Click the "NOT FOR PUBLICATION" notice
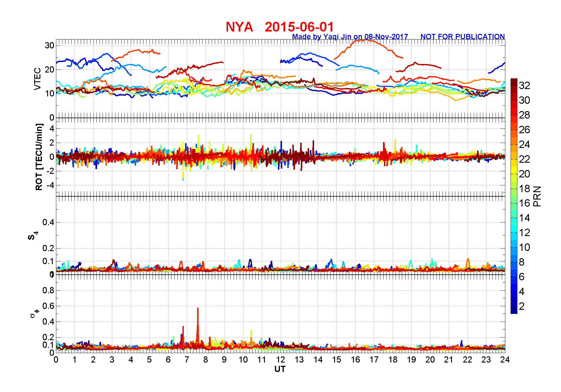The image size is (561, 392). click(463, 37)
